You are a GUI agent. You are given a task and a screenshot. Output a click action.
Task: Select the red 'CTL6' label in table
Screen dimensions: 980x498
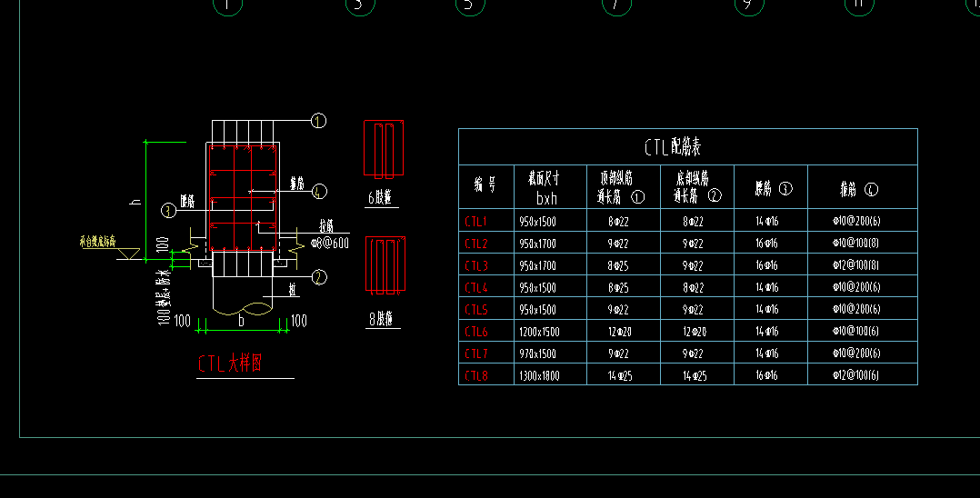pos(475,331)
